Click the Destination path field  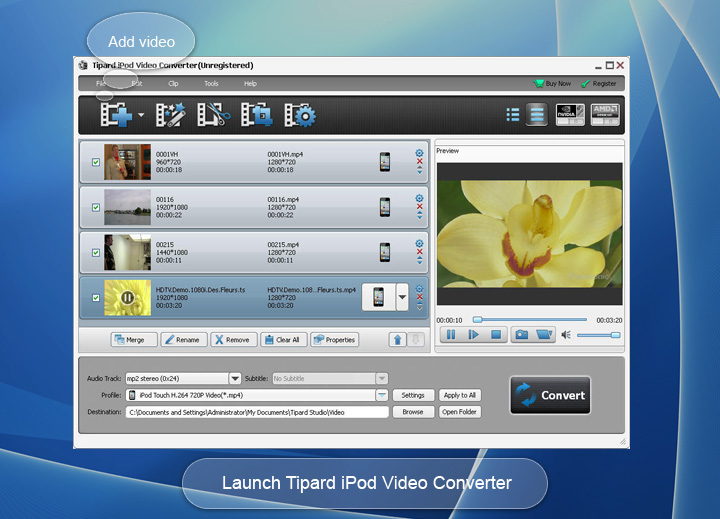257,412
